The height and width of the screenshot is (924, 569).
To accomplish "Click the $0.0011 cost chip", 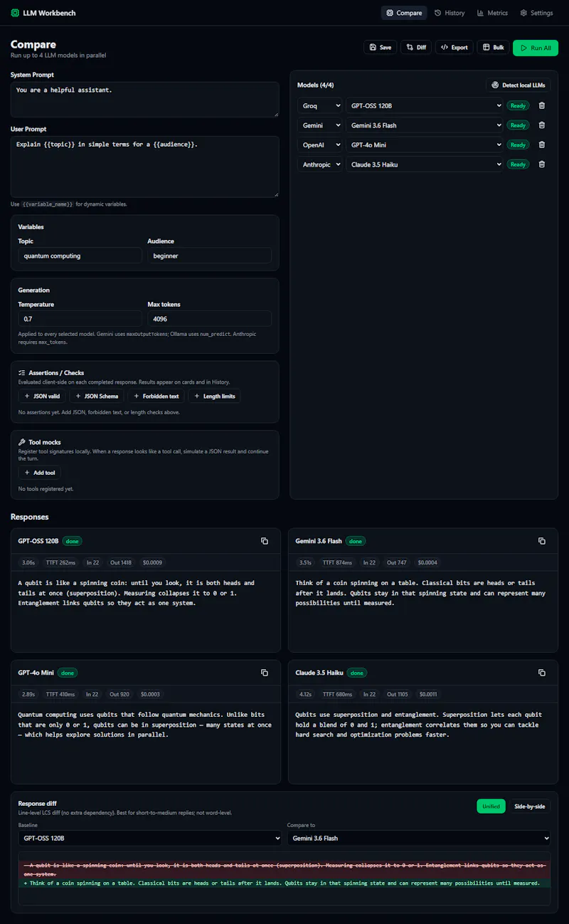I will point(428,694).
